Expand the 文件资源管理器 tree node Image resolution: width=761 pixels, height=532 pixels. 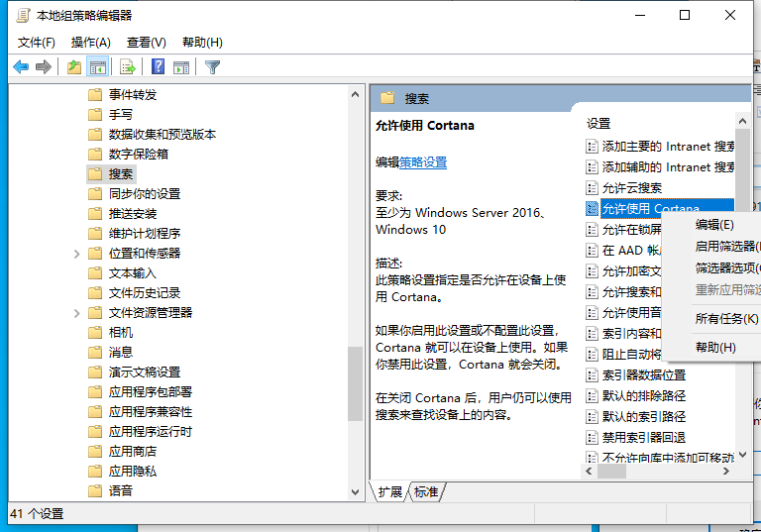[77, 313]
